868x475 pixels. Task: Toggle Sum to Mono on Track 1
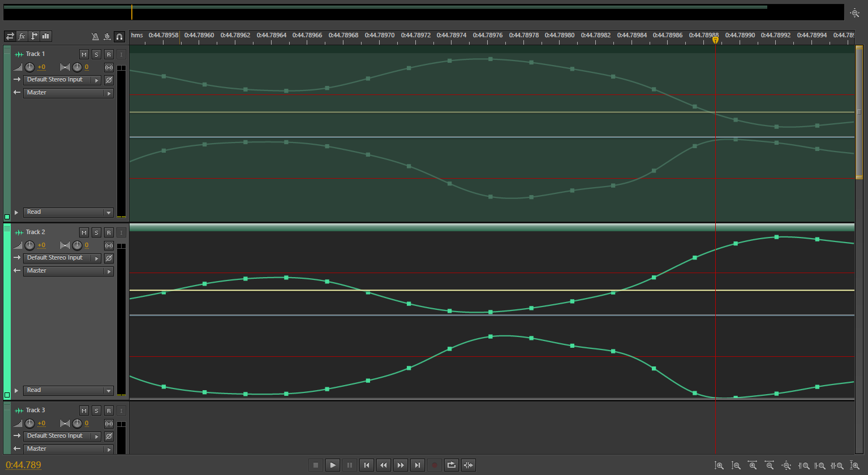coord(109,67)
